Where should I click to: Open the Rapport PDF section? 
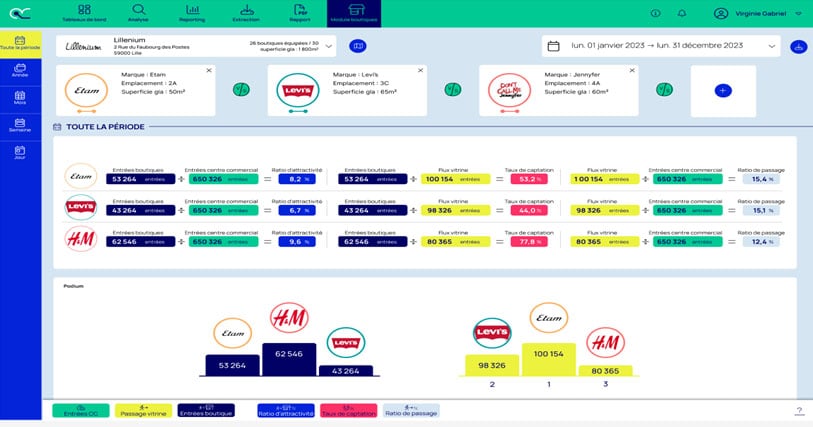pyautogui.click(x=300, y=13)
